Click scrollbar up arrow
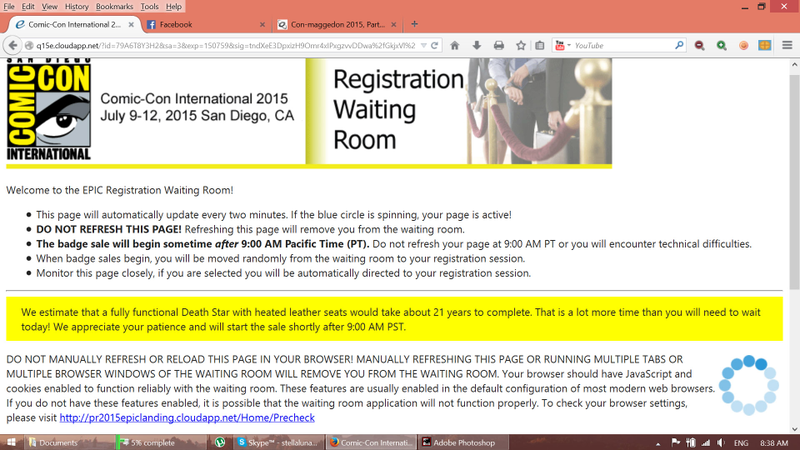 [794, 65]
